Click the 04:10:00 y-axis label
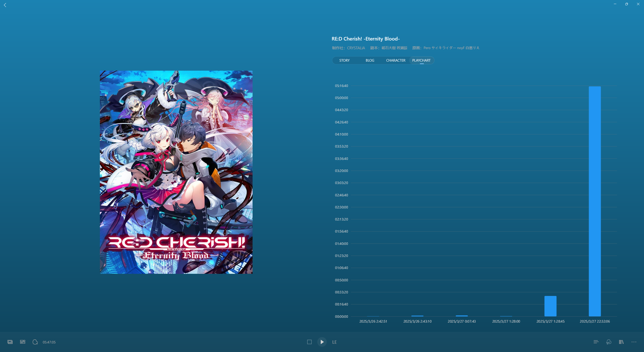 click(x=341, y=134)
